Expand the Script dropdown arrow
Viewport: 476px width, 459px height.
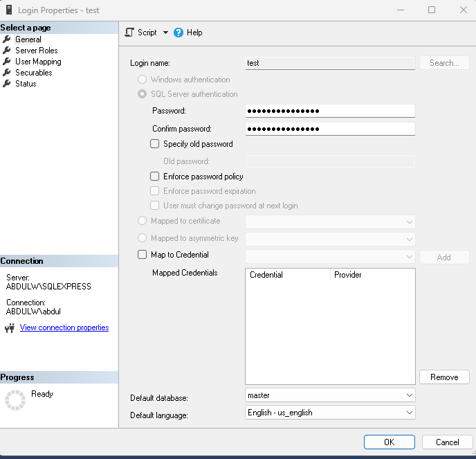coord(165,33)
